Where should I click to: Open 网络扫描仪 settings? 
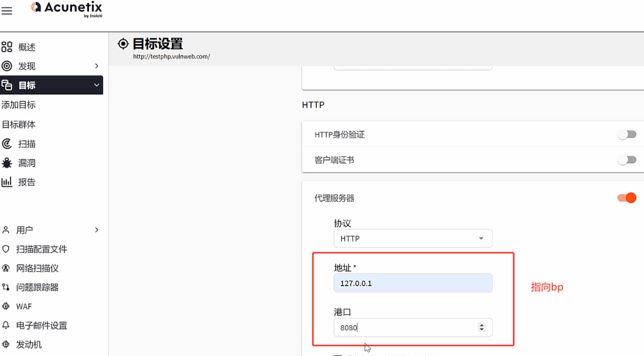coord(38,269)
